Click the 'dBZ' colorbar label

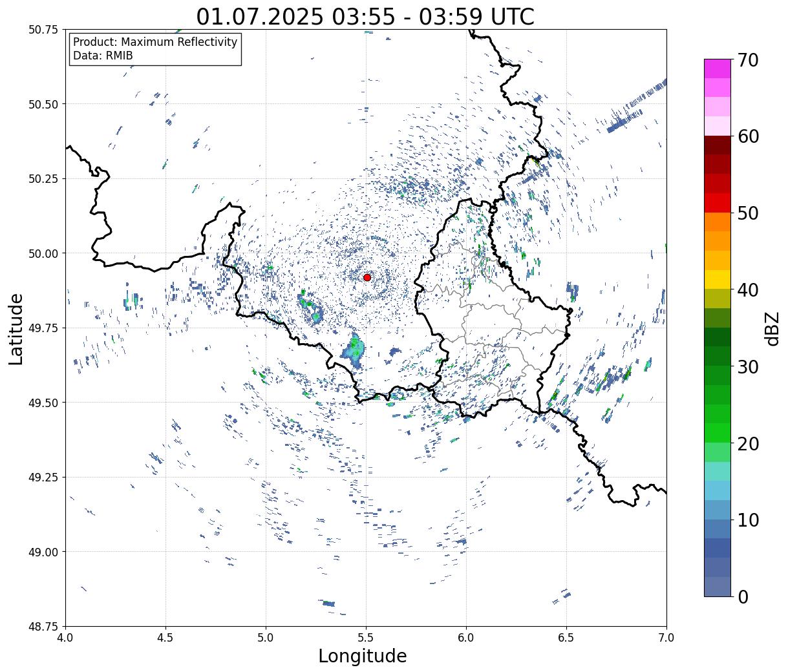(x=772, y=328)
